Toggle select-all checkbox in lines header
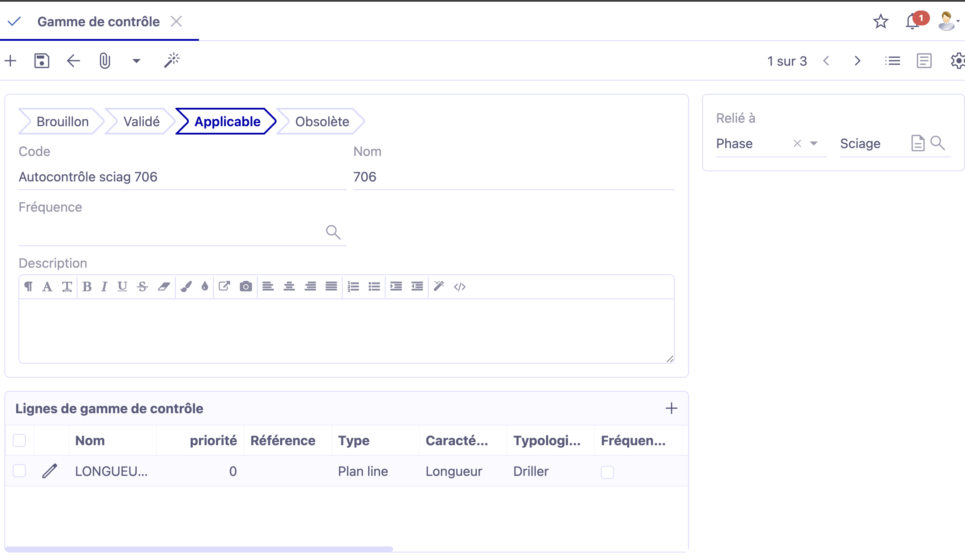This screenshot has width=965, height=560. click(x=19, y=440)
